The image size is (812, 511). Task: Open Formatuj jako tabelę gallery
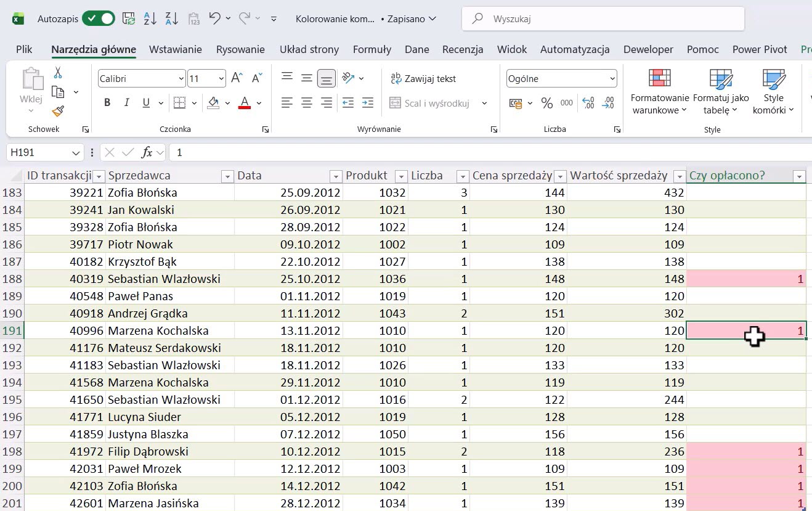(x=721, y=91)
